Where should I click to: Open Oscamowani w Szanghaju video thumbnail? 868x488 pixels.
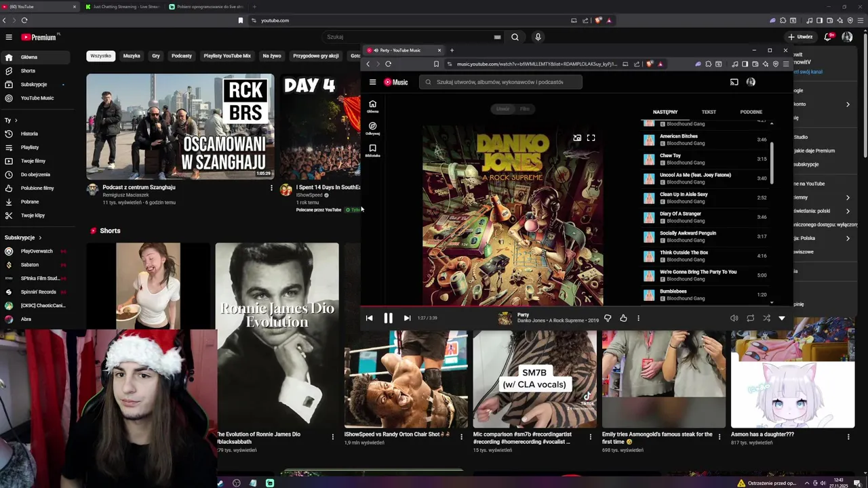(x=180, y=126)
